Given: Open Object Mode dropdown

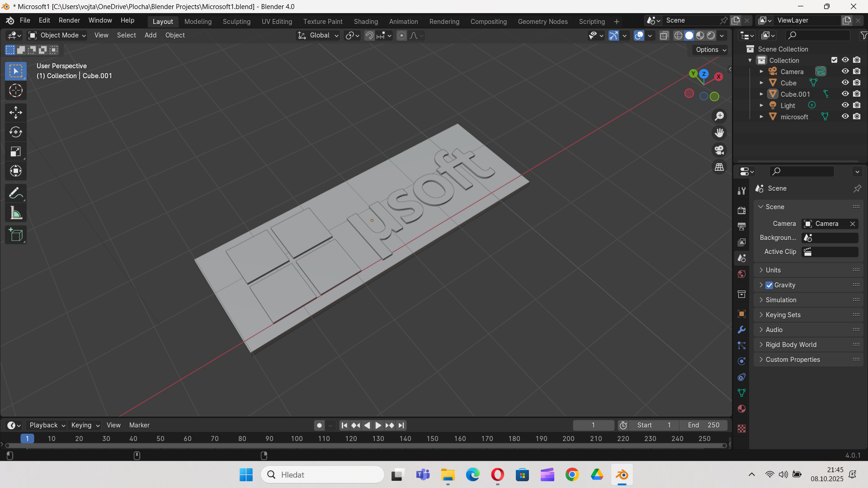Looking at the screenshot, I should click(57, 35).
